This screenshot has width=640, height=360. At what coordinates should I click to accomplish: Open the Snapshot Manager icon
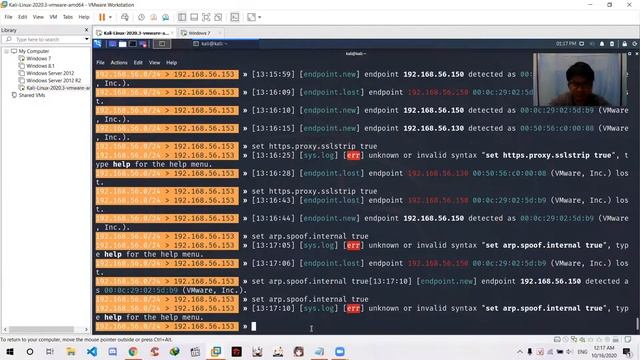(166, 17)
